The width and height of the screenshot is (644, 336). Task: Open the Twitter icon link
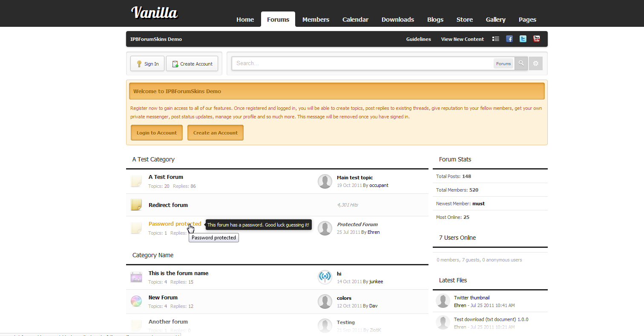pos(523,39)
